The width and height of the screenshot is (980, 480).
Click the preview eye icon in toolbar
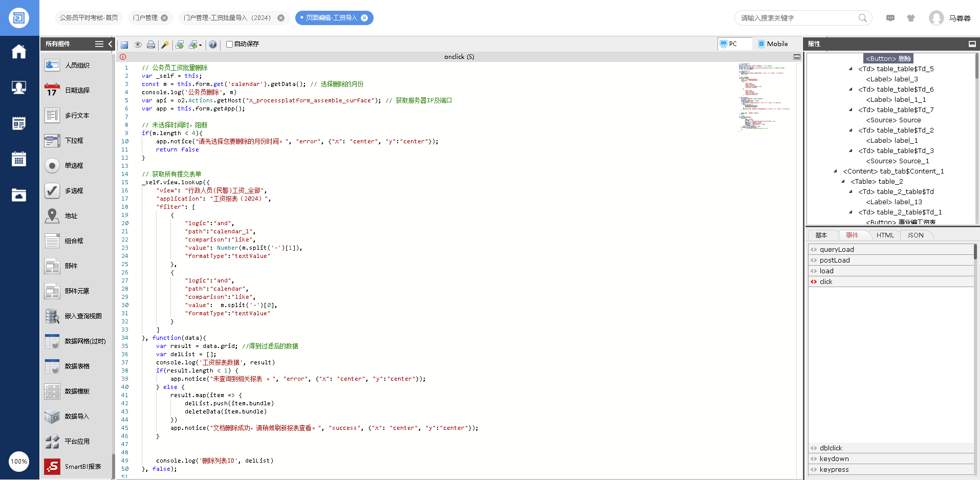(138, 45)
